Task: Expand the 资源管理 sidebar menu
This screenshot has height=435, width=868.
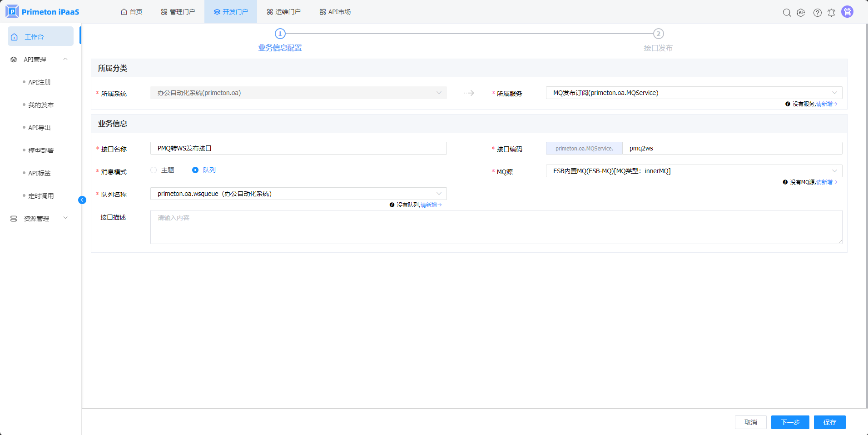Action: coord(39,219)
